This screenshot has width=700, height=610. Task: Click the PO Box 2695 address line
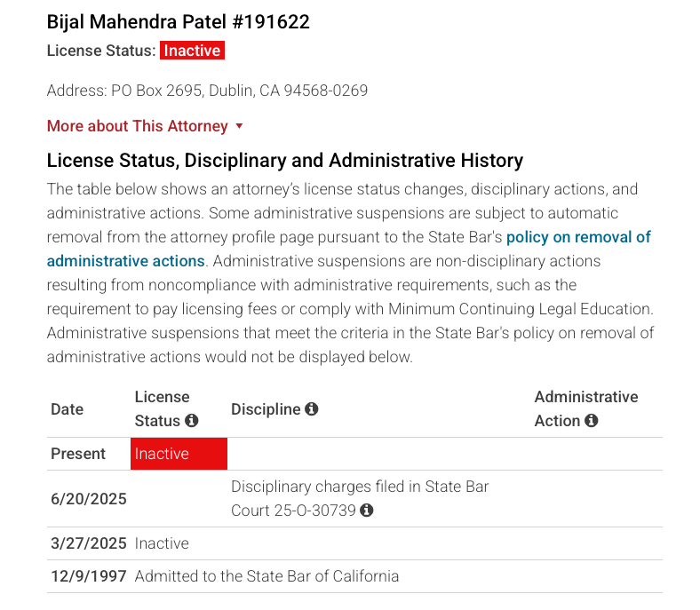click(207, 91)
